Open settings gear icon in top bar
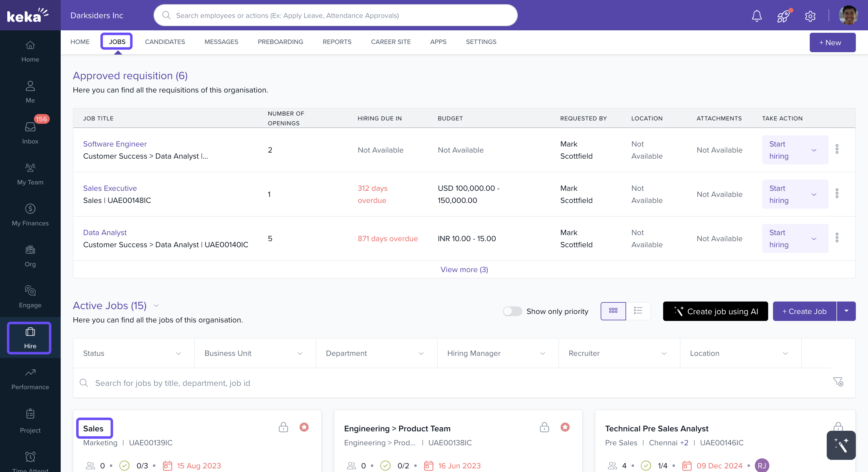 [810, 16]
